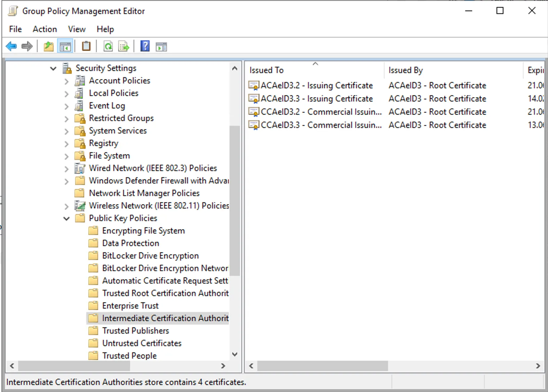548x392 pixels.
Task: Click the Export List toolbar icon
Action: point(123,46)
